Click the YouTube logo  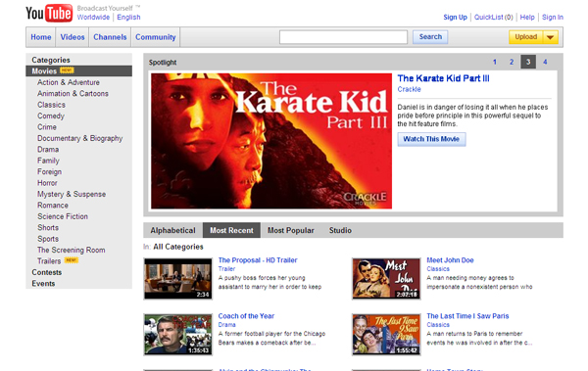tap(49, 13)
